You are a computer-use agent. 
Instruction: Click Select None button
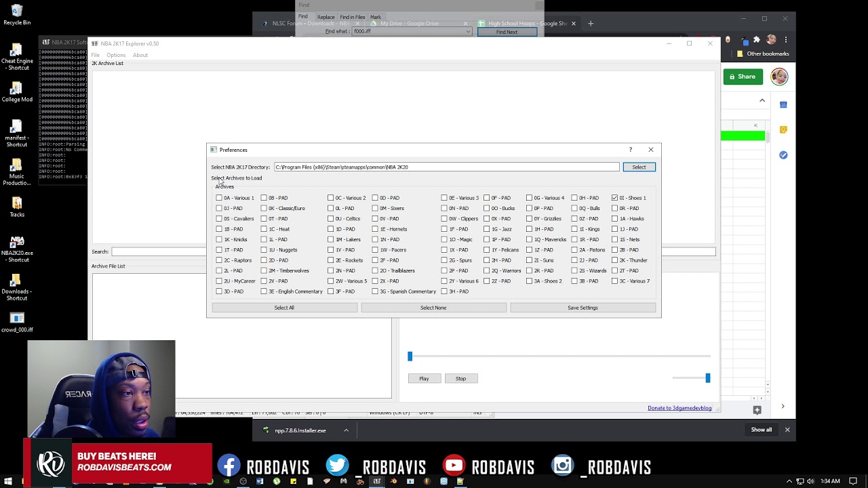tap(433, 308)
